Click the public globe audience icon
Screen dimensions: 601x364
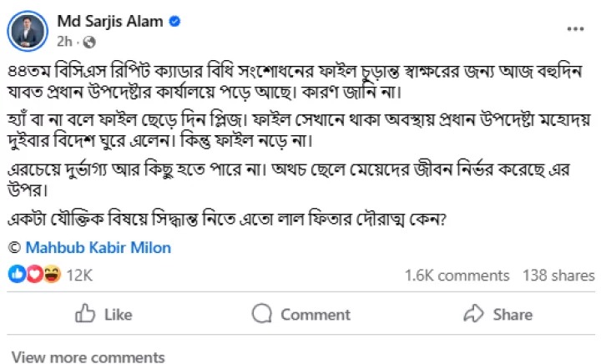(89, 41)
